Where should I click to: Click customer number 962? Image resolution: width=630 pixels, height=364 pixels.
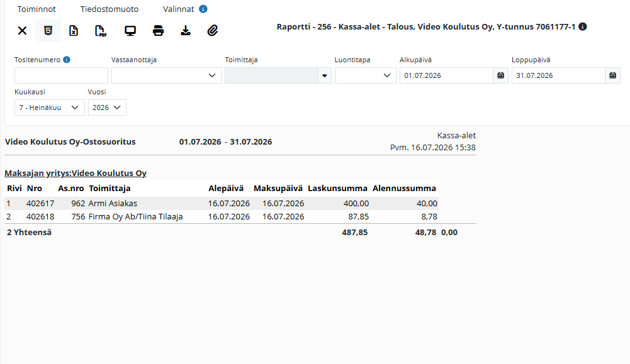click(78, 204)
